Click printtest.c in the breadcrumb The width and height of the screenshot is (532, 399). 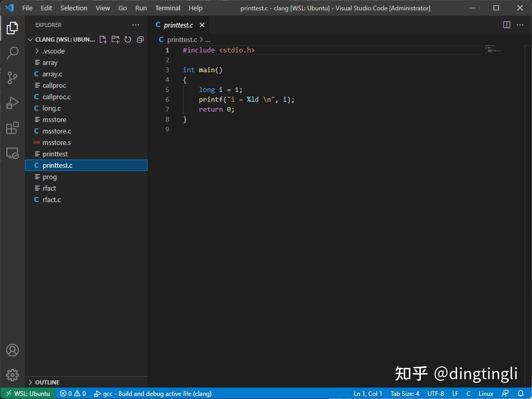pyautogui.click(x=182, y=39)
